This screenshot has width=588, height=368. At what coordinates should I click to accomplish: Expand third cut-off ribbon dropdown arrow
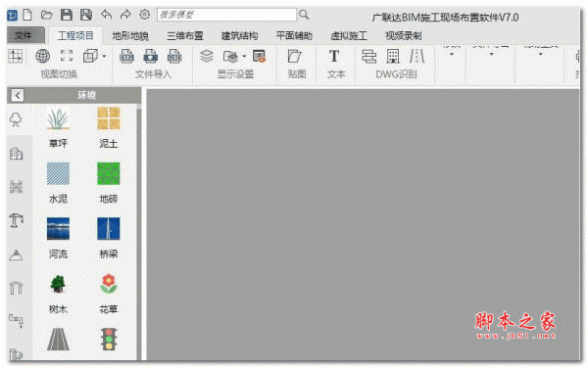(540, 54)
